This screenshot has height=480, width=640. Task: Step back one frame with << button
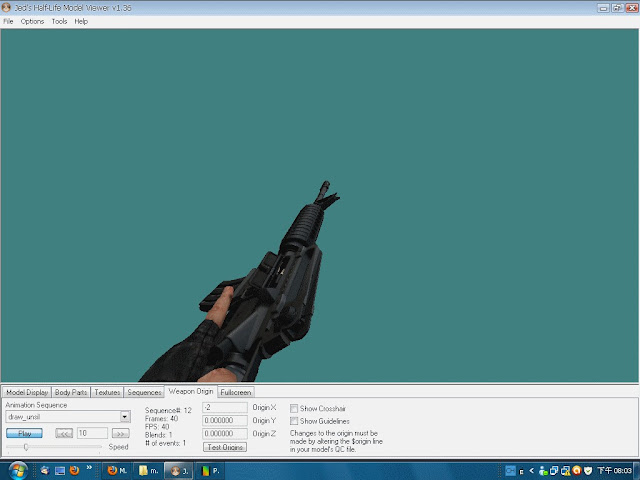click(x=64, y=433)
